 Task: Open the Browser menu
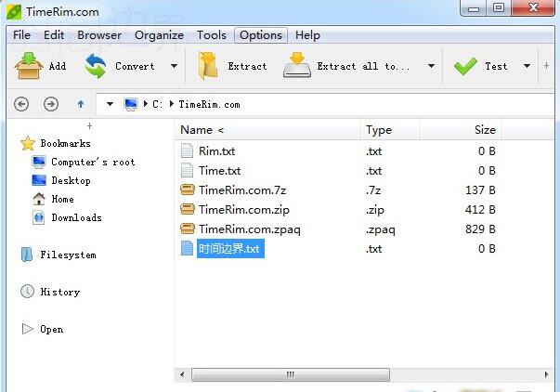[99, 35]
